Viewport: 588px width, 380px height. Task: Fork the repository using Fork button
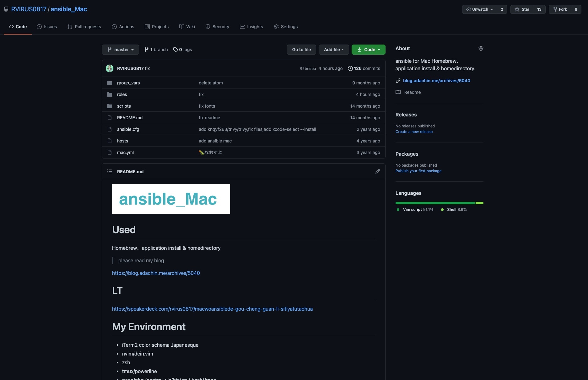pos(560,9)
